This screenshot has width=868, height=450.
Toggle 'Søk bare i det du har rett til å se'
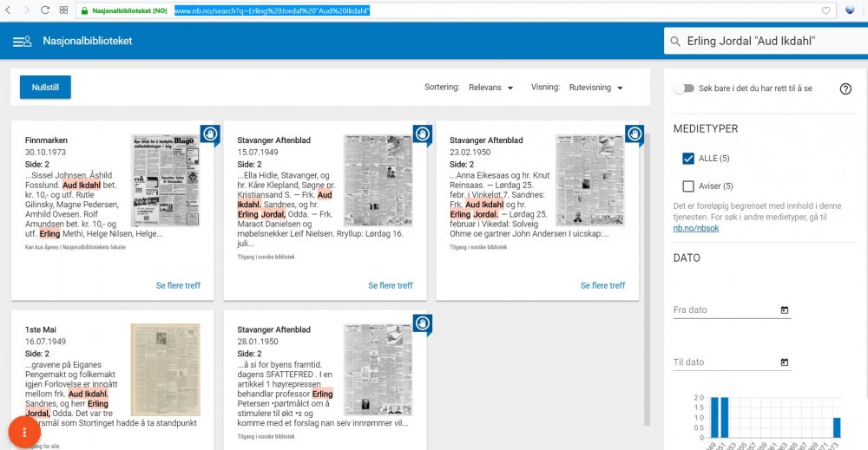(687, 88)
